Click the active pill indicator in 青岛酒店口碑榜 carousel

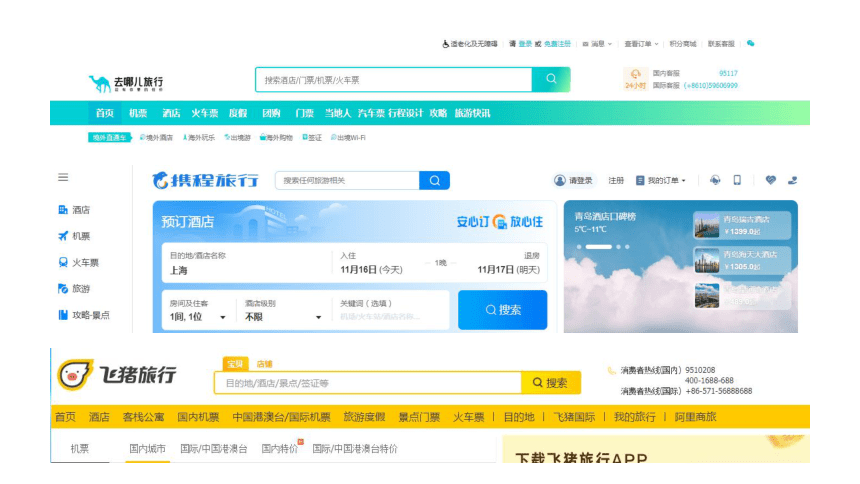(x=598, y=247)
